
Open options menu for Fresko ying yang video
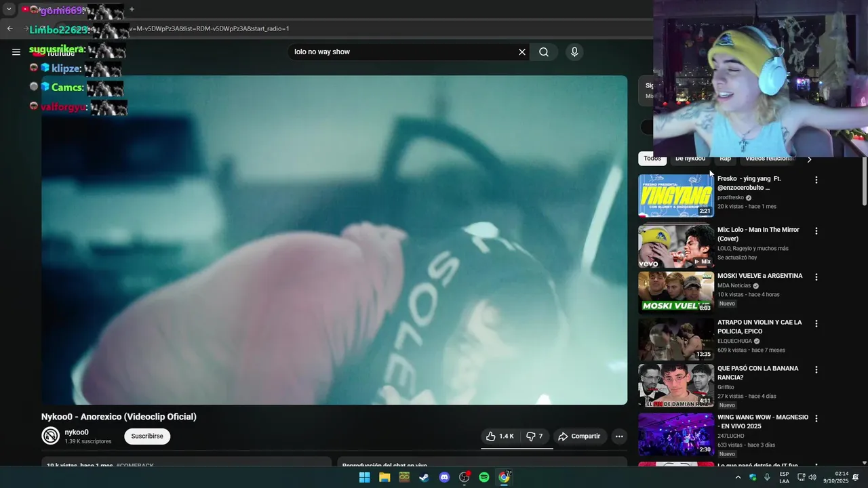click(816, 180)
